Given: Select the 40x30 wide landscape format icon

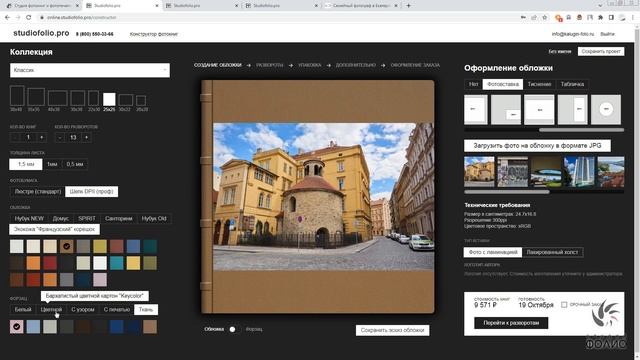Looking at the screenshot, I should tap(57, 98).
